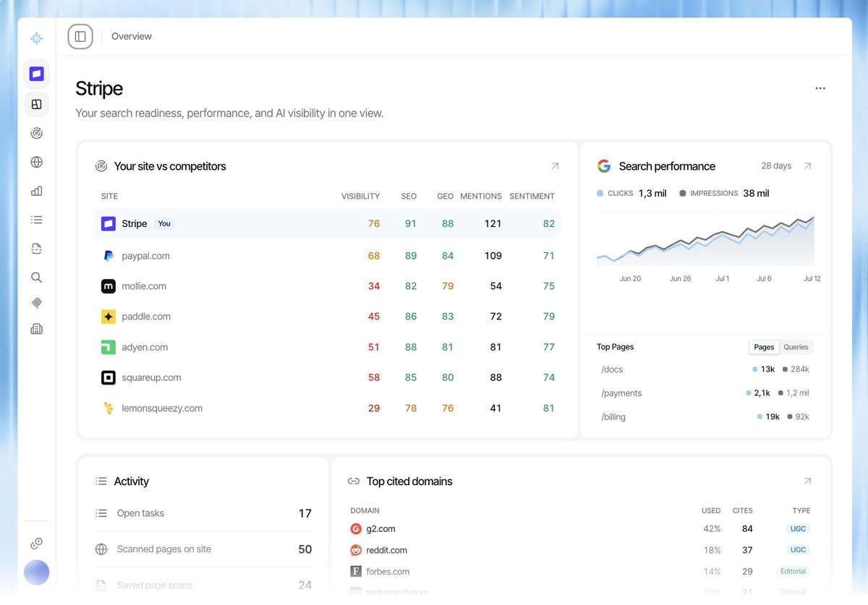The width and height of the screenshot is (868, 605).
Task: Click the Forbes logo icon
Action: tap(356, 571)
